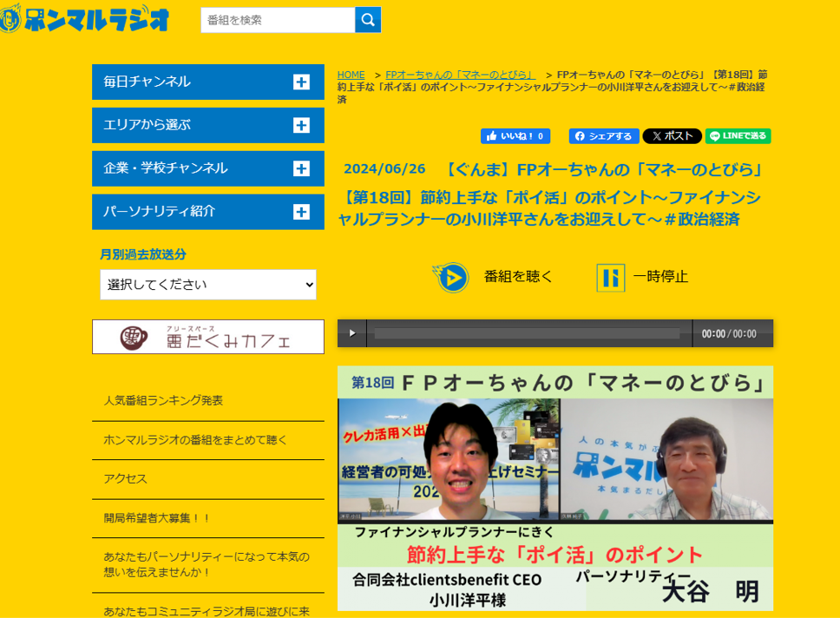This screenshot has height=618, width=840.
Task: Open 人気番組ランキング発表 link
Action: click(x=163, y=400)
